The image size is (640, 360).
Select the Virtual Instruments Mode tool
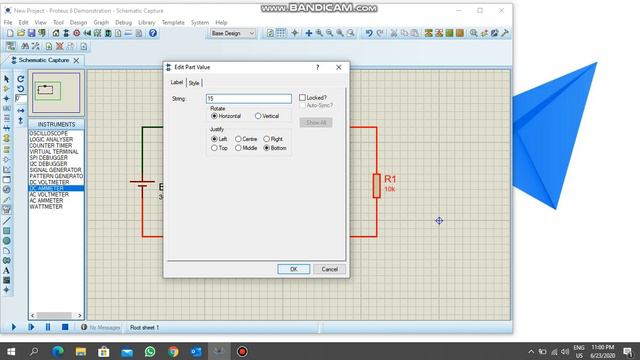click(7, 210)
